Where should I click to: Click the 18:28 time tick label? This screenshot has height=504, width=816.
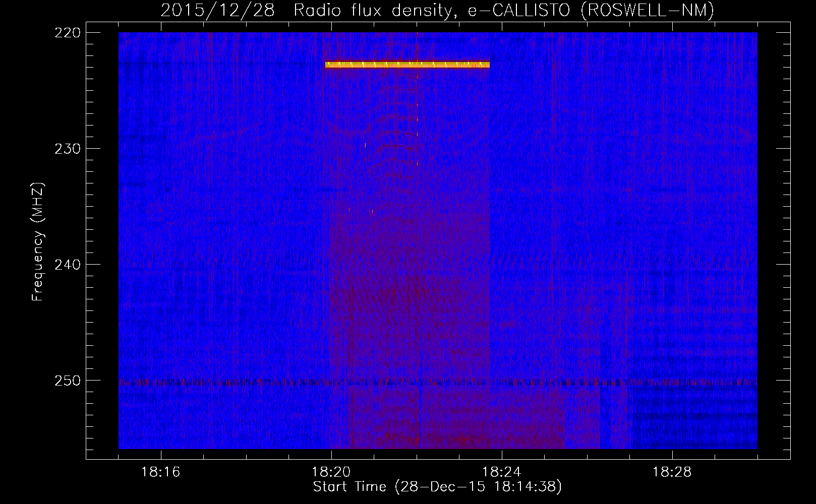pyautogui.click(x=672, y=472)
